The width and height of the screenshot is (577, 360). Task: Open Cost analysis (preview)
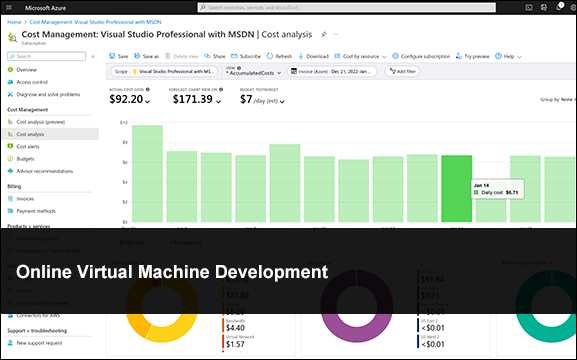tap(40, 122)
